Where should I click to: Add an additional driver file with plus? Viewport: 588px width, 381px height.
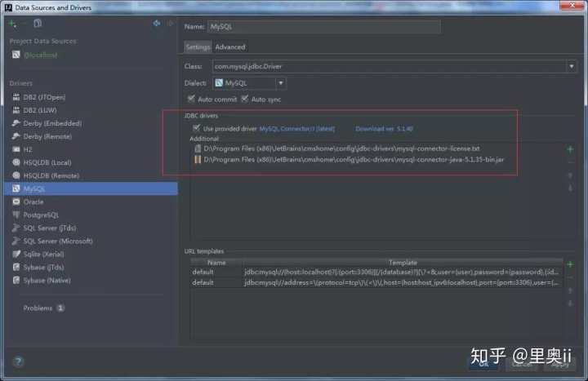coord(570,149)
